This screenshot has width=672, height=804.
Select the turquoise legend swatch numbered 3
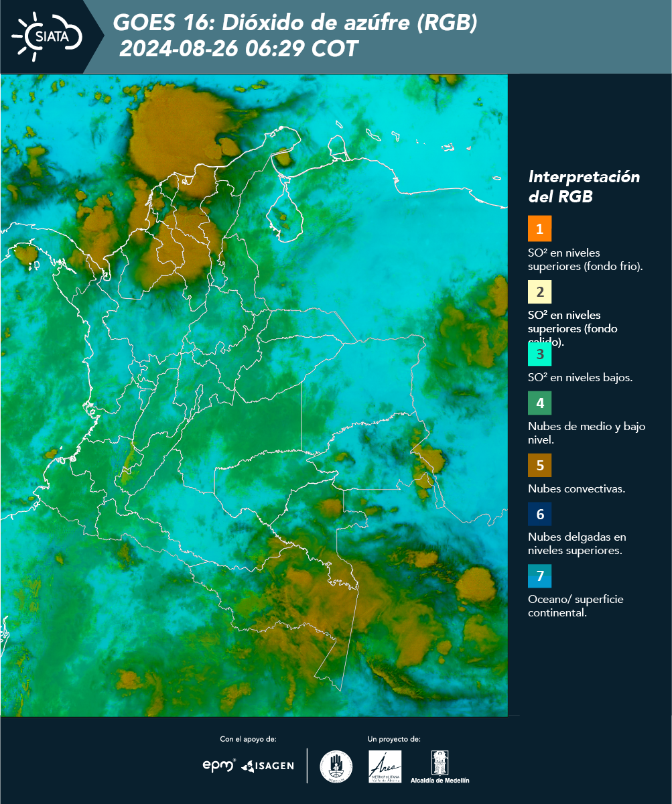(x=539, y=353)
